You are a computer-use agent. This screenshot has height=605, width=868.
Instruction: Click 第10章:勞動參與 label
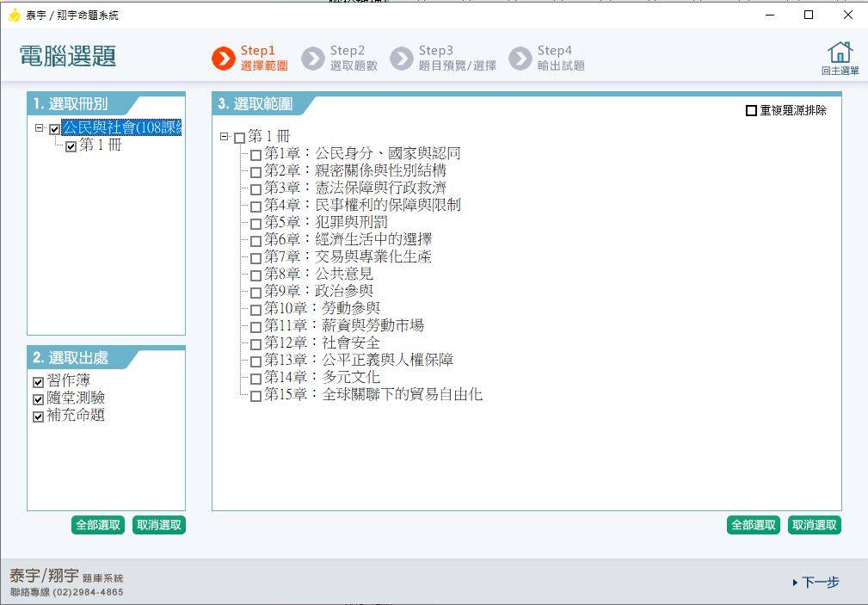(322, 308)
